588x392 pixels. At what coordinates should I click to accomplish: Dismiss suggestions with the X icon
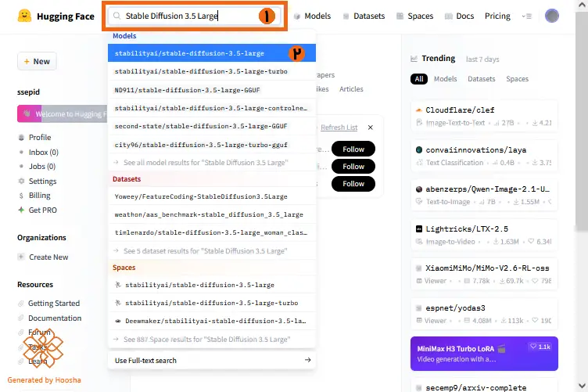point(371,128)
